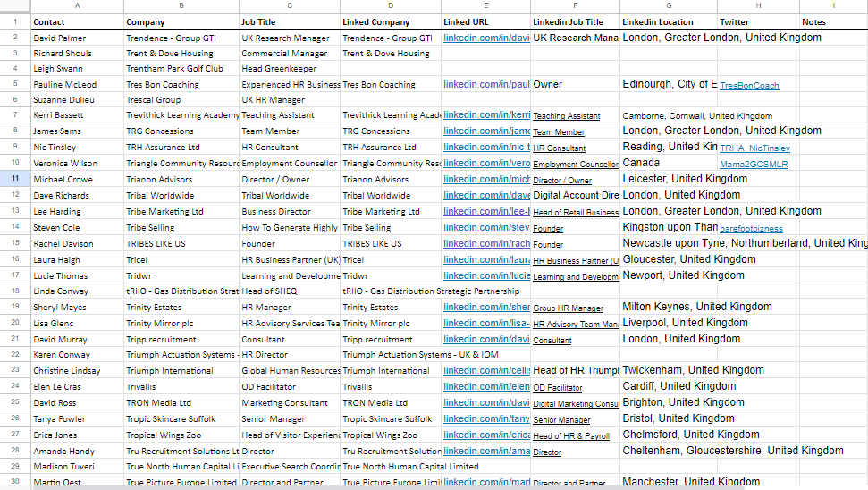868x490 pixels.
Task: Select the Linked URL header cell
Action: (485, 21)
